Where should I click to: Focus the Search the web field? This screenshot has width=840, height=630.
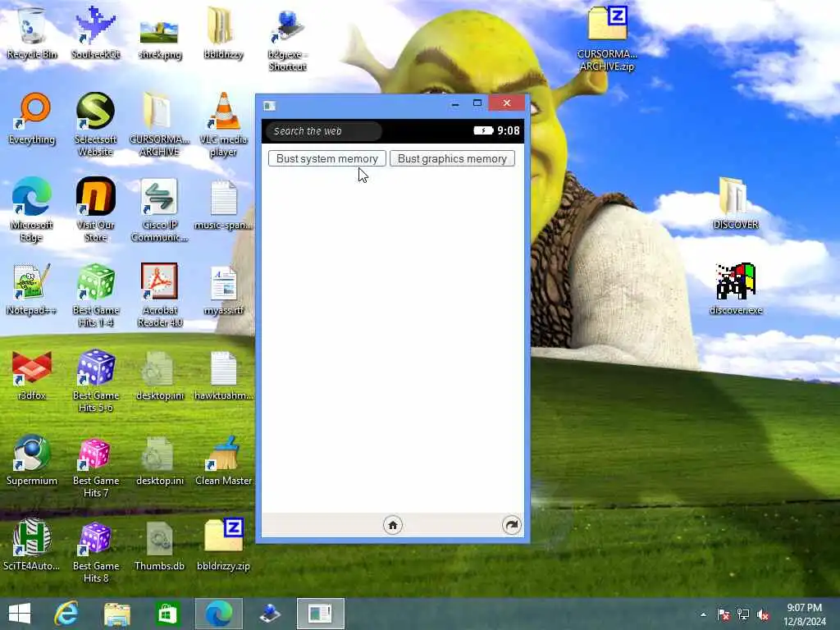(324, 130)
